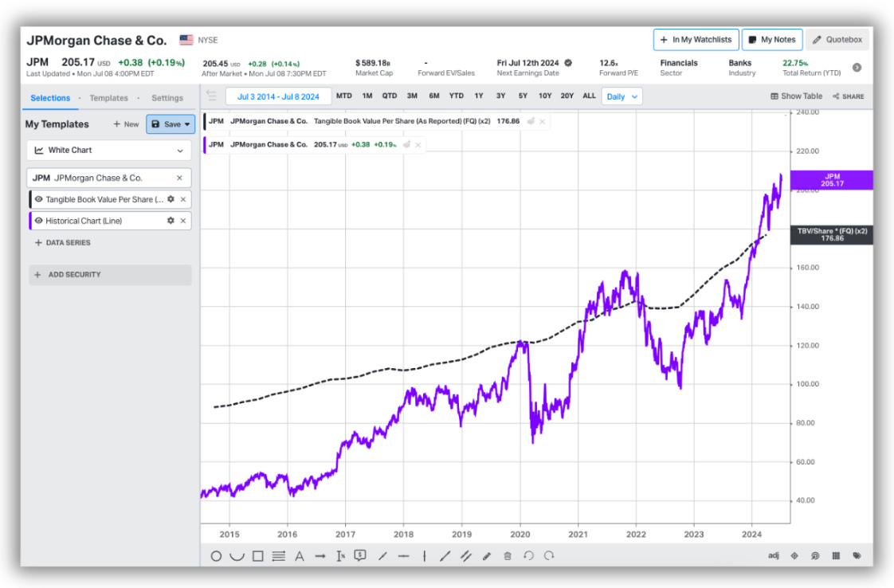The image size is (894, 588).
Task: Select the price callout note tool
Action: click(360, 555)
